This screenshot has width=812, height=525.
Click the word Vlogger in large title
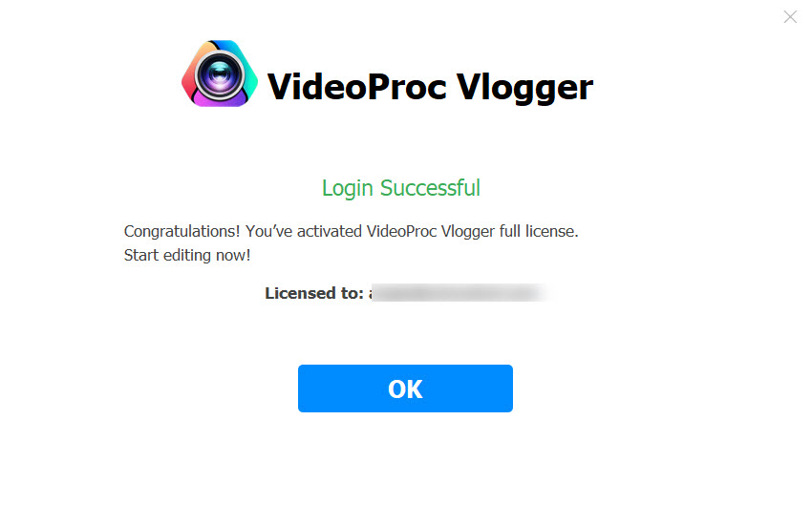pyautogui.click(x=524, y=88)
